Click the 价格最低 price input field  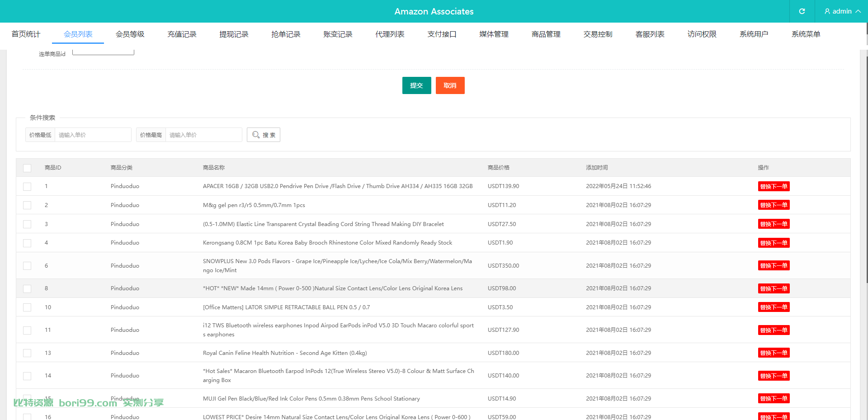pyautogui.click(x=93, y=135)
